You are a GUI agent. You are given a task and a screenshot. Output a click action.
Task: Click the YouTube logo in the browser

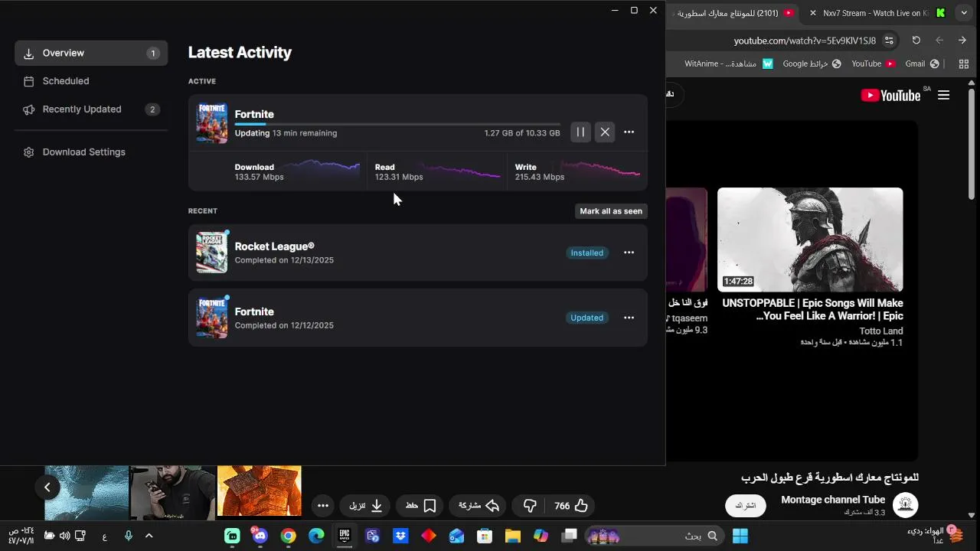pos(890,95)
